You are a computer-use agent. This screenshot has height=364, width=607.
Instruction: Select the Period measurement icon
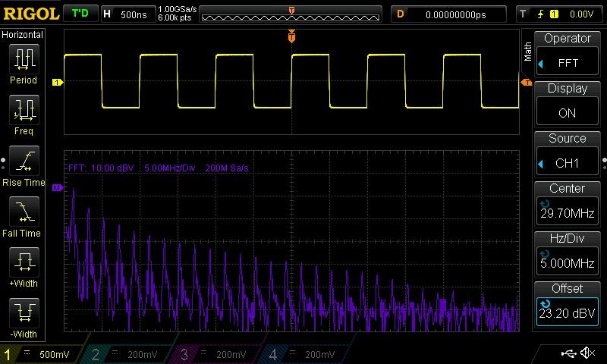pyautogui.click(x=23, y=61)
